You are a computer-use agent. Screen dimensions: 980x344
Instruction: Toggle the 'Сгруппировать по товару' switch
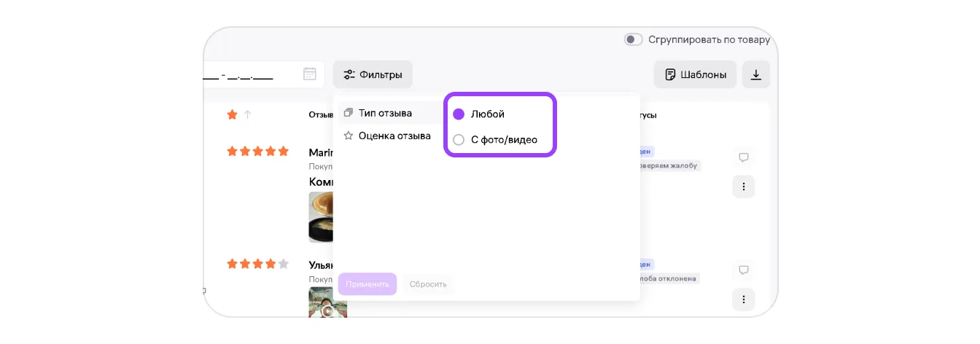point(633,39)
